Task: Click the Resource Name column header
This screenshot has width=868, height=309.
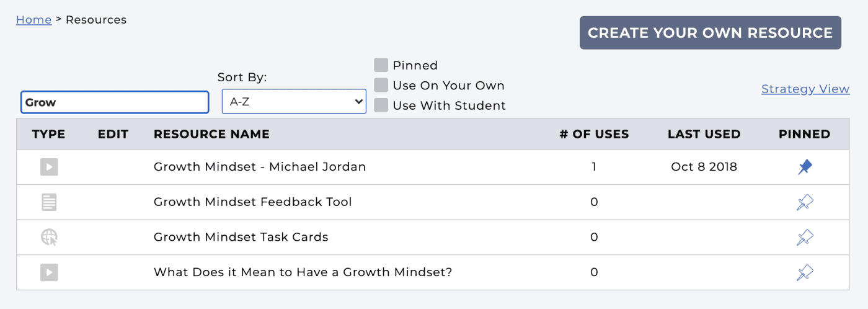Action: tap(211, 134)
